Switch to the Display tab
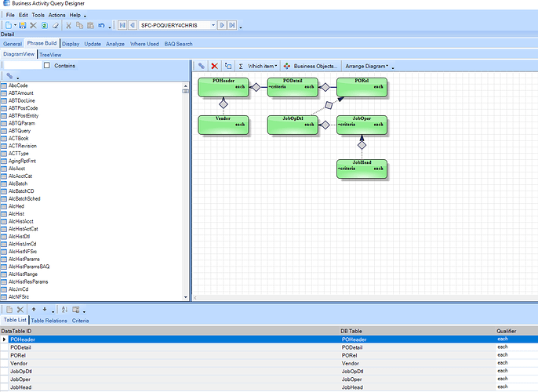Screen dimensions: 538x392 (71, 44)
